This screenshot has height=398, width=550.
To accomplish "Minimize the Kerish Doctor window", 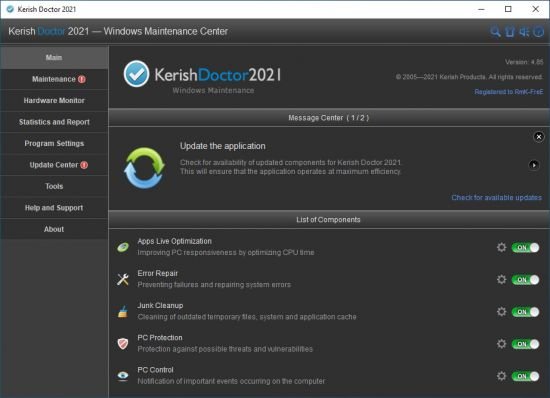I will (x=481, y=9).
